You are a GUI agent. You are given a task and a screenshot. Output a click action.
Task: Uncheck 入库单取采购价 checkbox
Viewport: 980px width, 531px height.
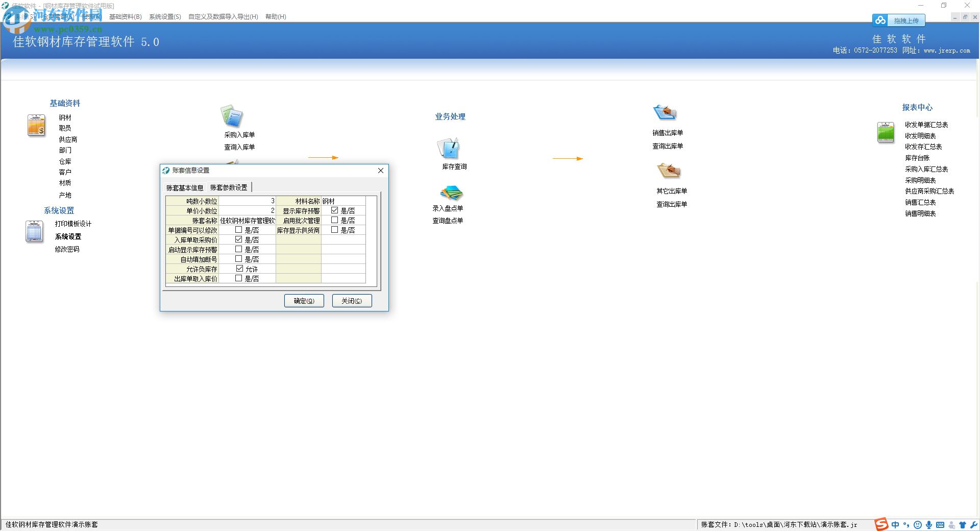[x=238, y=239]
